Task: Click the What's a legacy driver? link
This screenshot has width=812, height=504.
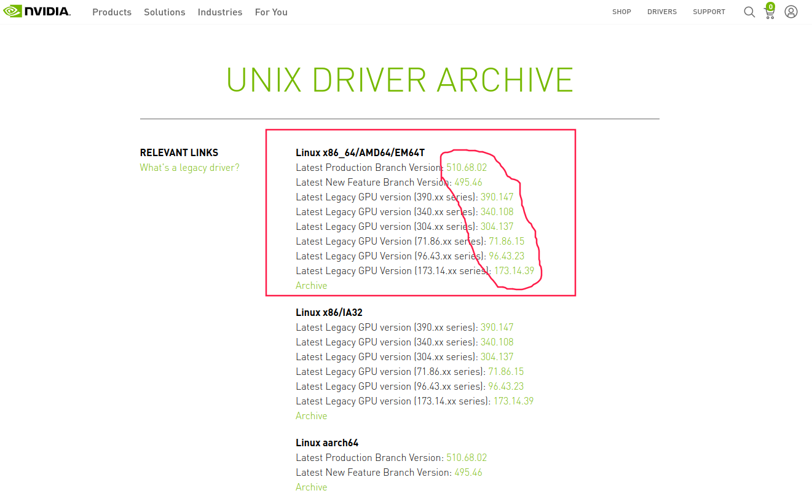Action: coord(189,168)
